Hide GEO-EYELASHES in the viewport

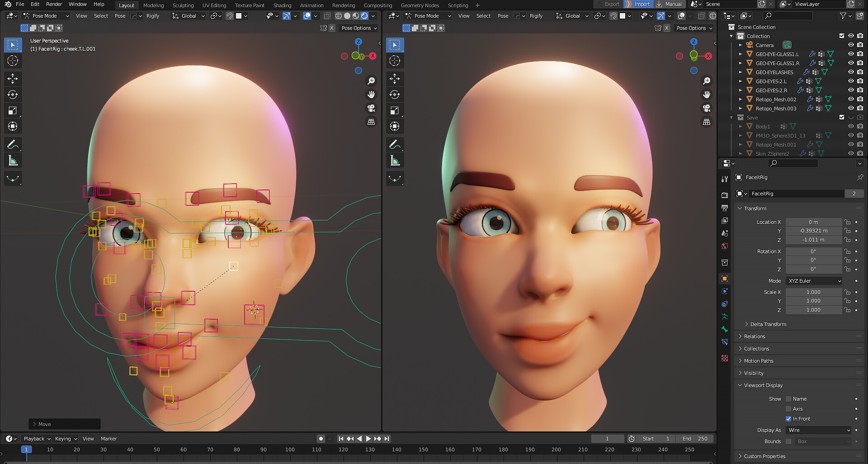[851, 72]
